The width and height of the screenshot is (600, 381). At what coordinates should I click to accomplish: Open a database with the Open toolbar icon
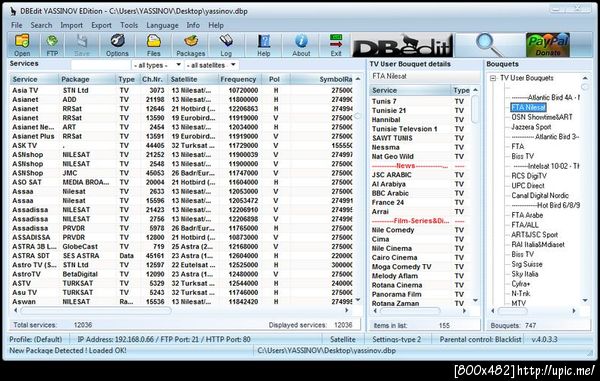pyautogui.click(x=22, y=45)
